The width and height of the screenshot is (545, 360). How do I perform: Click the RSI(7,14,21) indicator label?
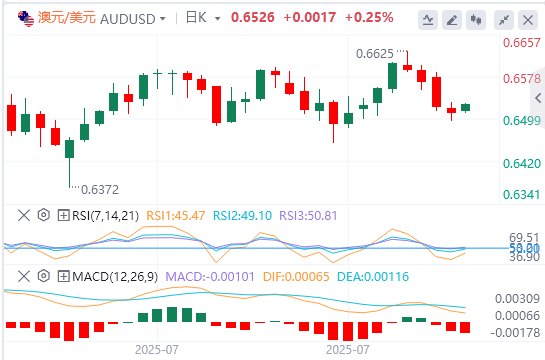click(x=105, y=216)
